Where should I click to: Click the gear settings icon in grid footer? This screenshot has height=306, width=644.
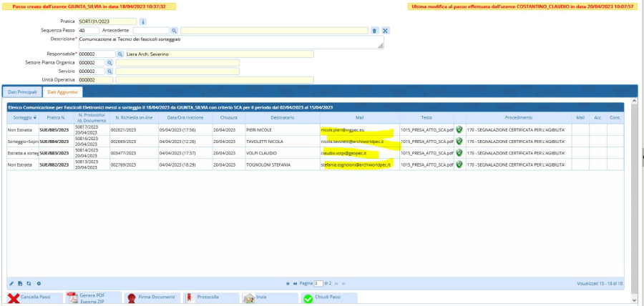pyautogui.click(x=39, y=284)
